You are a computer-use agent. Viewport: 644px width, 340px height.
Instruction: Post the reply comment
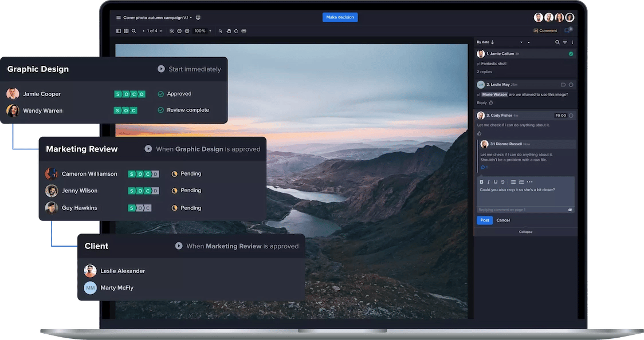pyautogui.click(x=484, y=220)
